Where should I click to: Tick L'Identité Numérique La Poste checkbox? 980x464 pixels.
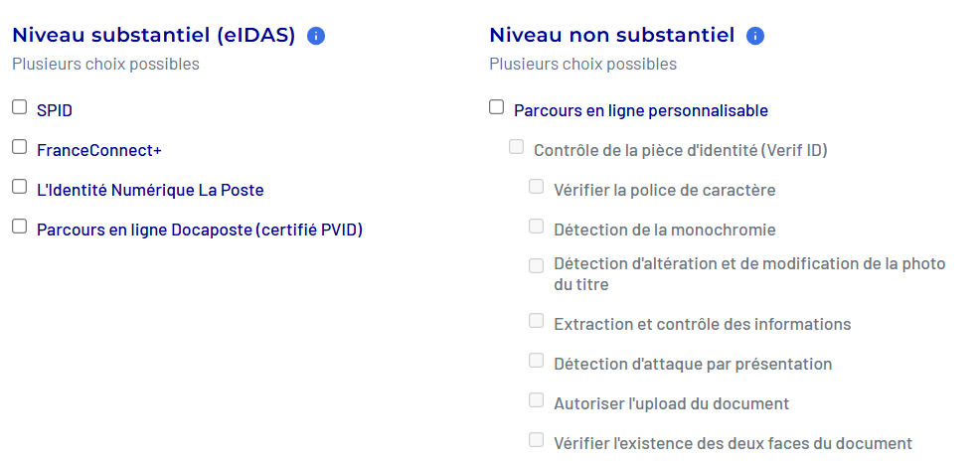(20, 187)
